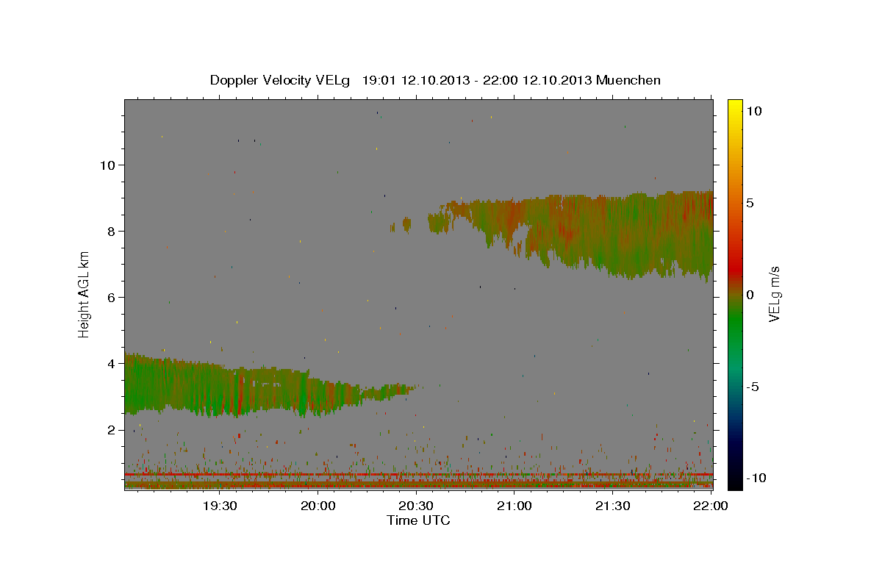The image size is (882, 588).
Task: Click the "Muenchen" station name in the title
Action: [x=628, y=80]
